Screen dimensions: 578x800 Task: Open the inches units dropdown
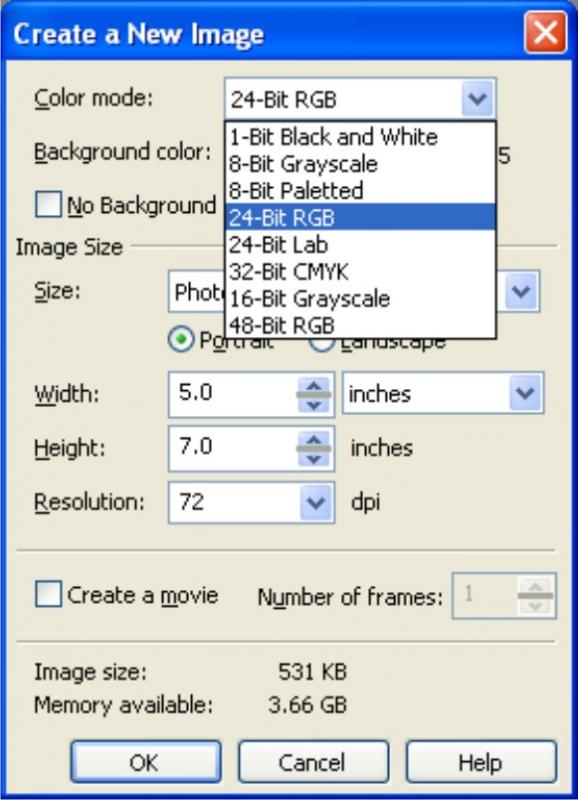click(525, 393)
